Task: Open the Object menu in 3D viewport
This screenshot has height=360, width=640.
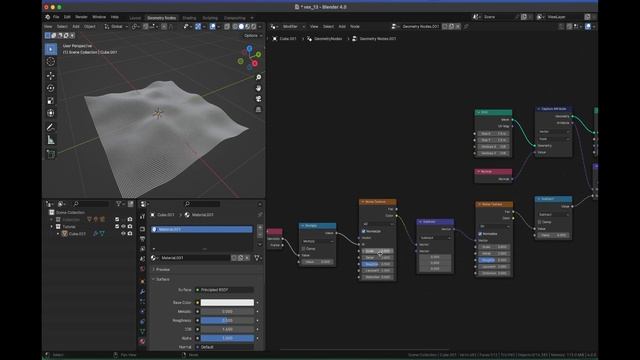Action: pos(90,27)
